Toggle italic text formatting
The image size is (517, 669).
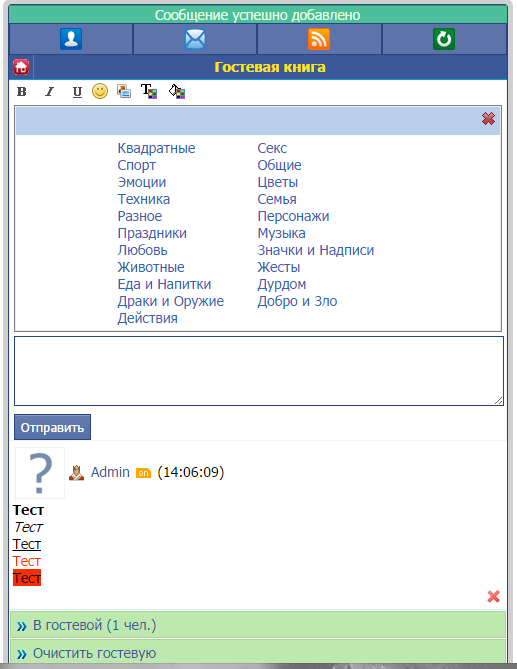pos(49,92)
